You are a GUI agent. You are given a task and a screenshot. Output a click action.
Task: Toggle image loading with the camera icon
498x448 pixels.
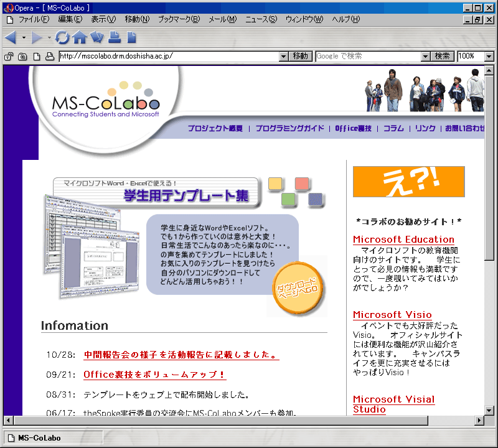22,57
